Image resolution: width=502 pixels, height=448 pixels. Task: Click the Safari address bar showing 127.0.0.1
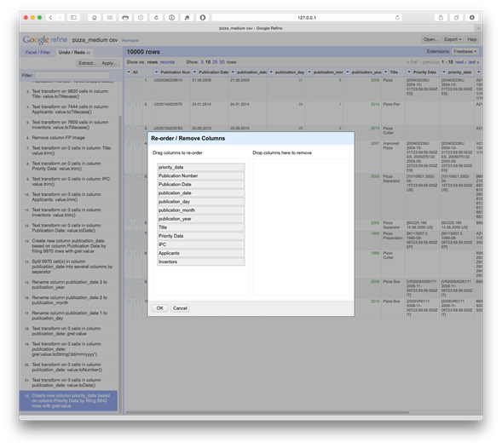pyautogui.click(x=307, y=18)
